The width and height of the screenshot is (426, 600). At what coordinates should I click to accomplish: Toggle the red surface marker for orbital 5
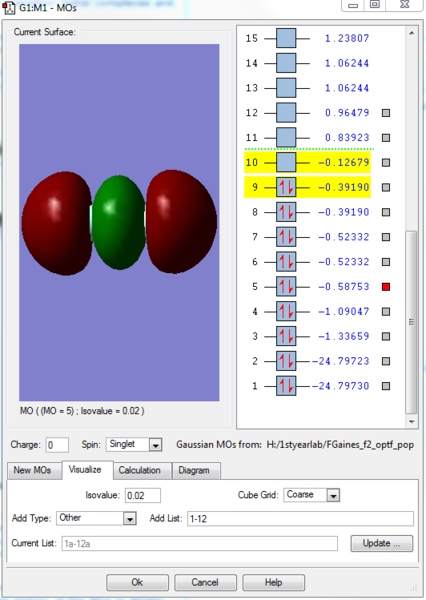click(x=386, y=287)
